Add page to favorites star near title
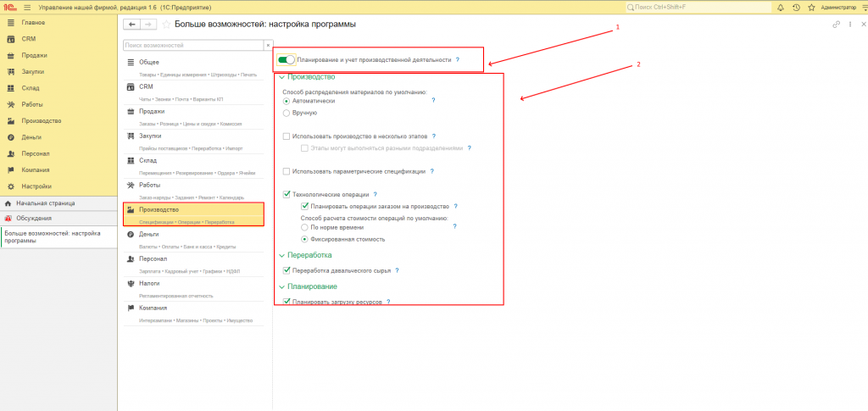This screenshot has height=411, width=868. coord(166,25)
